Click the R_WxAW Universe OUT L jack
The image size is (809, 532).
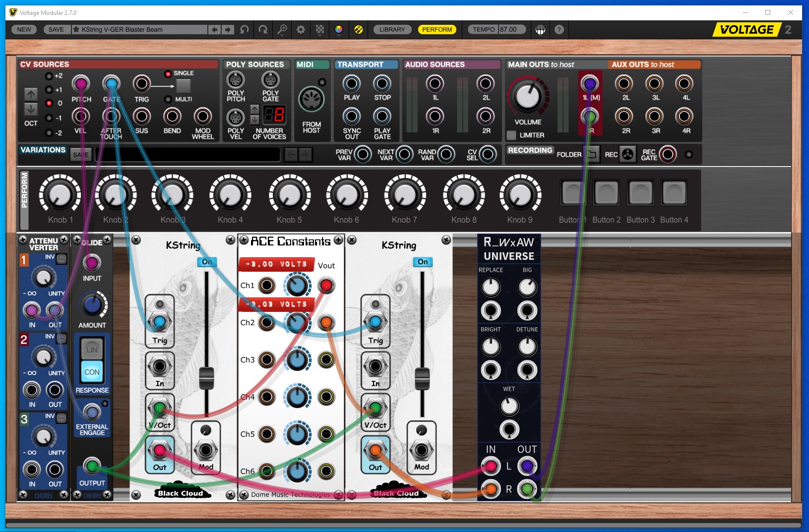[x=527, y=466]
